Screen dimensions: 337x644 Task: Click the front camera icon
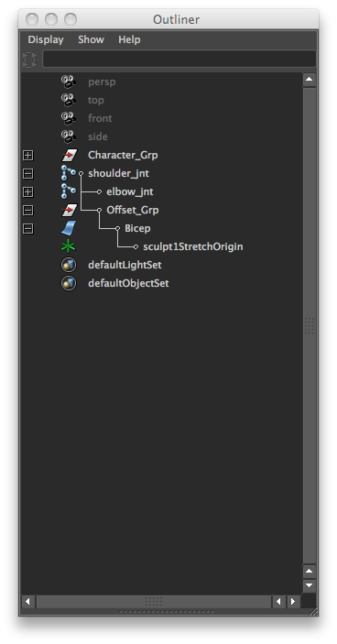coord(69,118)
